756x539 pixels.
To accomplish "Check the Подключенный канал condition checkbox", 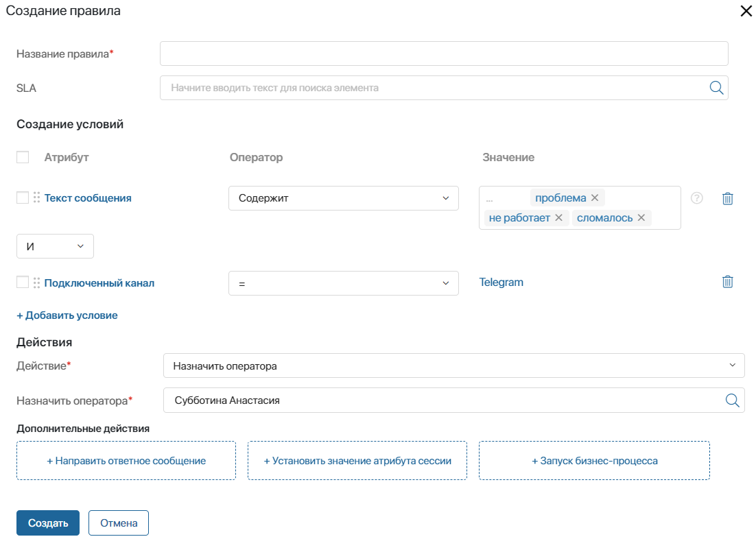I will [x=23, y=282].
